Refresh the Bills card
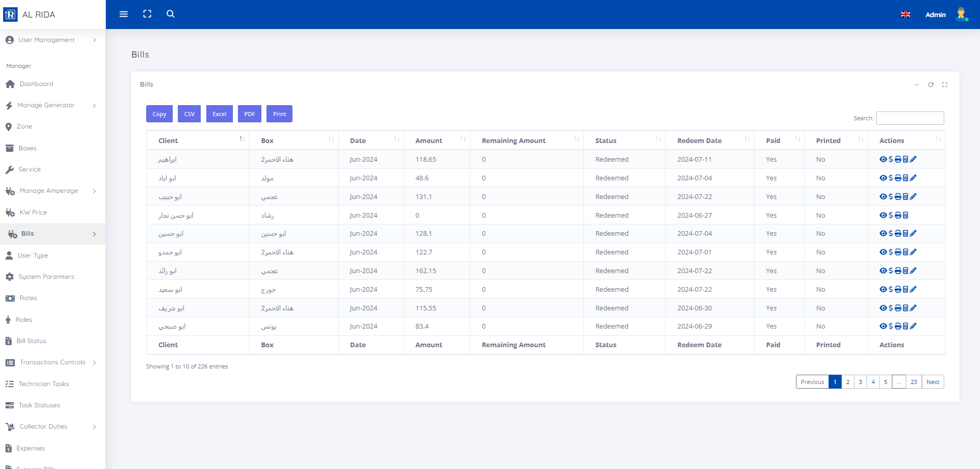The image size is (980, 469). [931, 84]
